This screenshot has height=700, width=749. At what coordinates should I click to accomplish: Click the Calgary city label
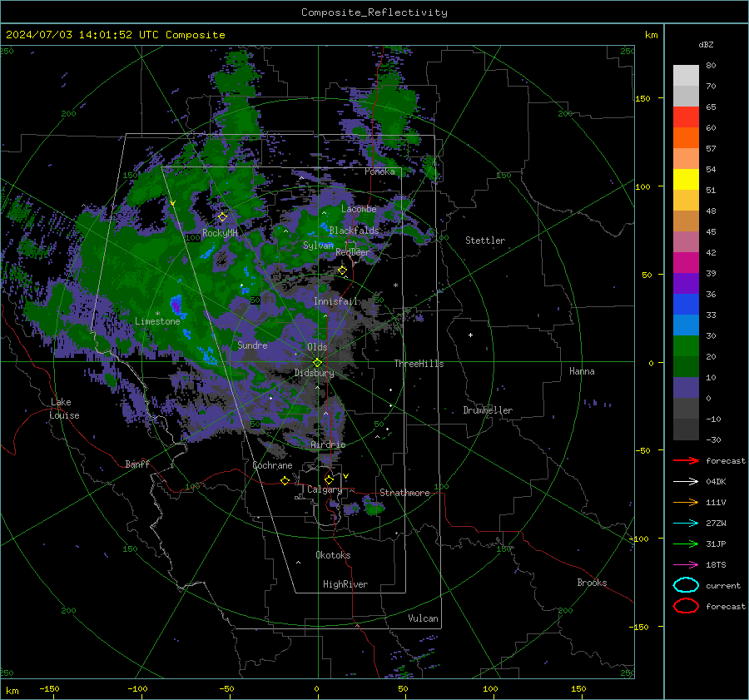325,489
